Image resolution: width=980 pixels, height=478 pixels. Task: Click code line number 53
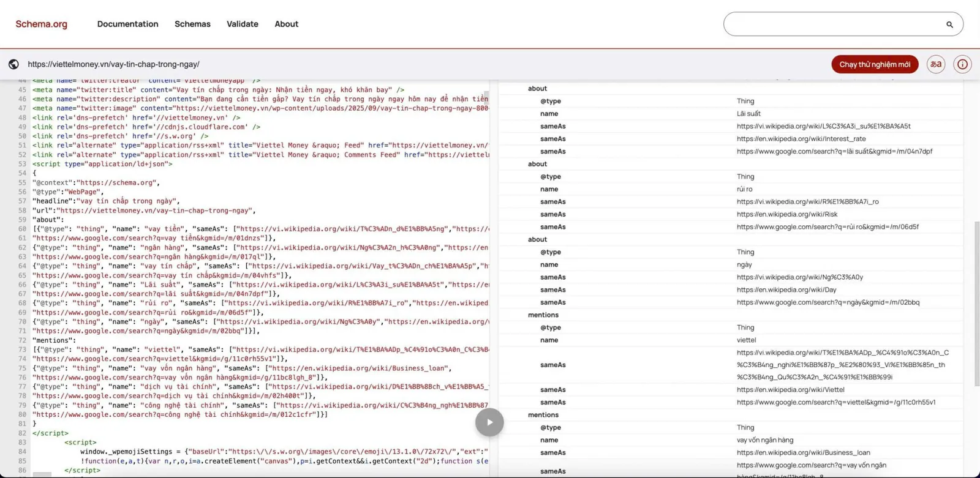[x=22, y=164]
